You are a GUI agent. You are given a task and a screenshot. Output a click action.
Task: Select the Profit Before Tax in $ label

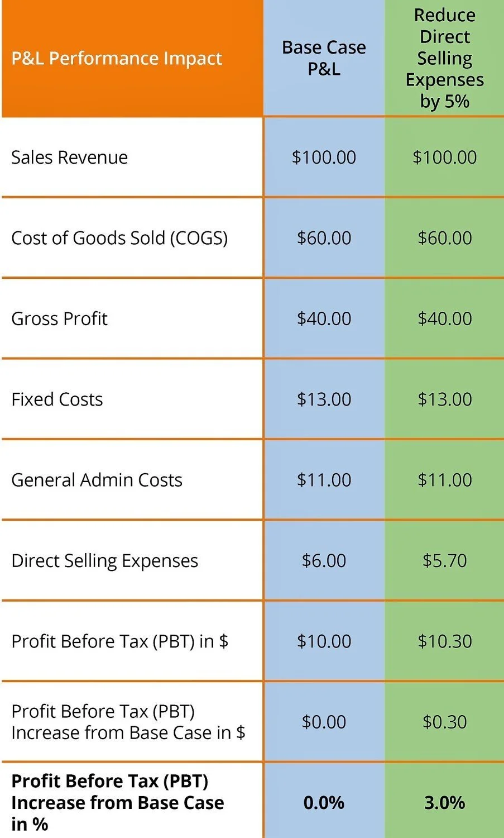119,641
